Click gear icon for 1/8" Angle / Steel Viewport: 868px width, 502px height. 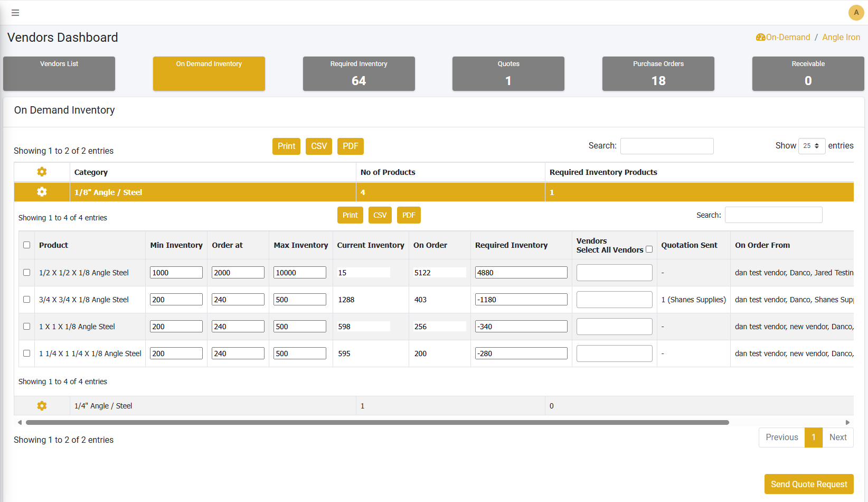tap(42, 192)
